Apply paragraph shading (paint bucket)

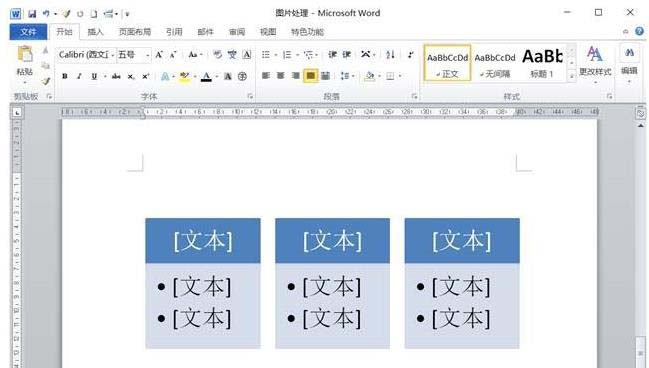click(369, 76)
